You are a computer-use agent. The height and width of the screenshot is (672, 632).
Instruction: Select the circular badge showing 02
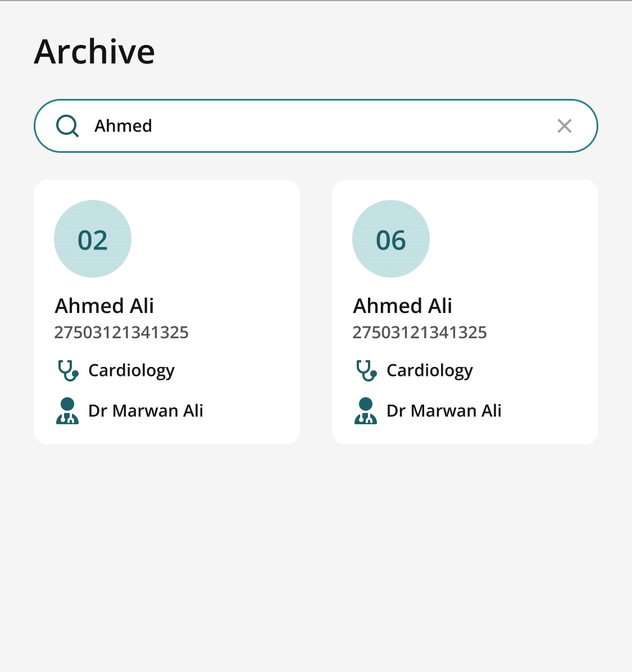click(x=93, y=239)
